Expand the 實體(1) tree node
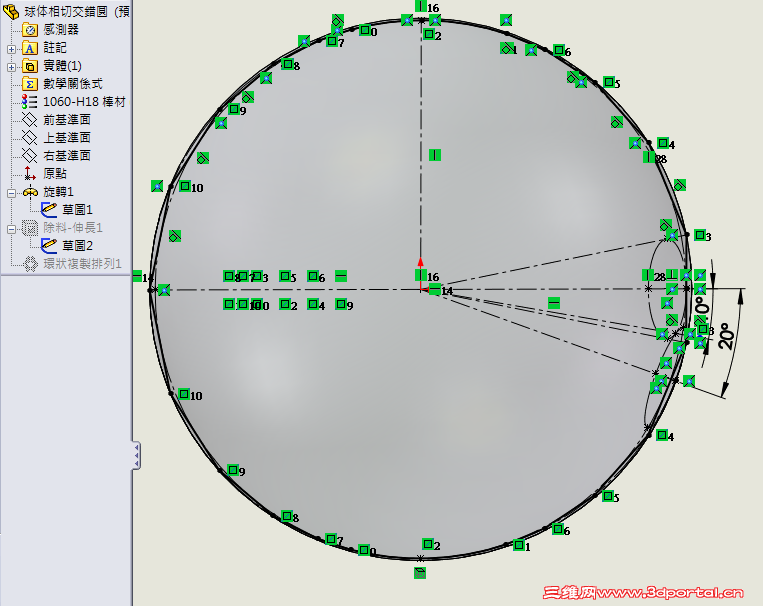763x606 pixels. [x=11, y=67]
